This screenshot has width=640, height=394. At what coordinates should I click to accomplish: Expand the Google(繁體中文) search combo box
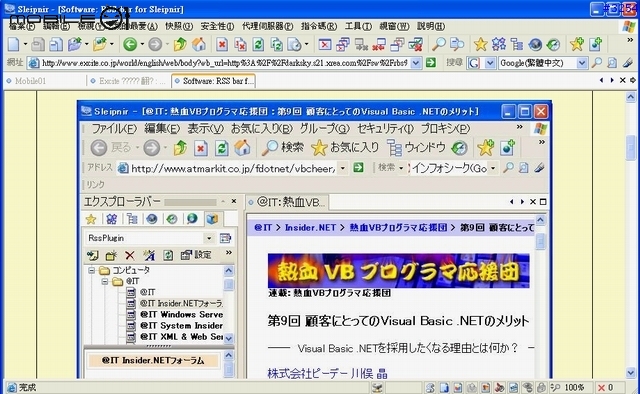click(x=582, y=63)
